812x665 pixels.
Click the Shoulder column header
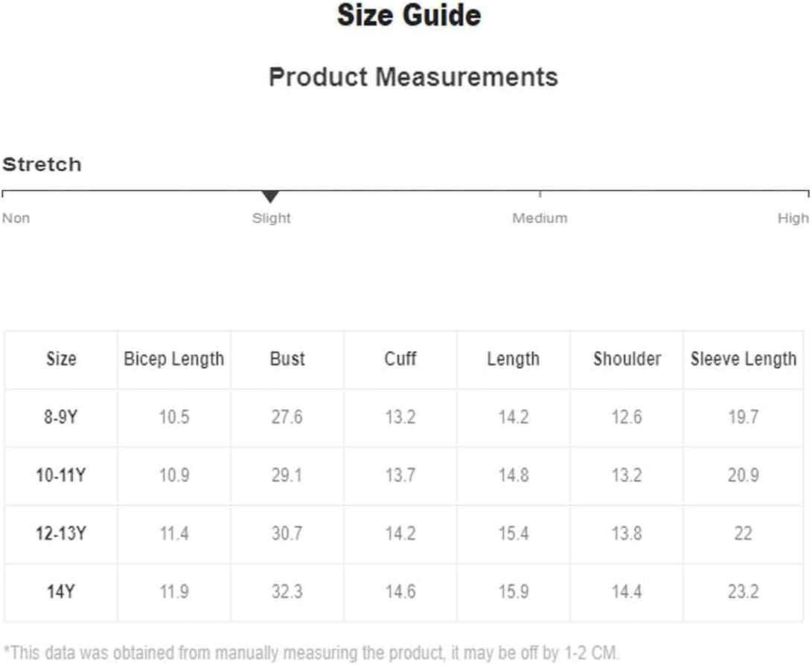coord(627,359)
